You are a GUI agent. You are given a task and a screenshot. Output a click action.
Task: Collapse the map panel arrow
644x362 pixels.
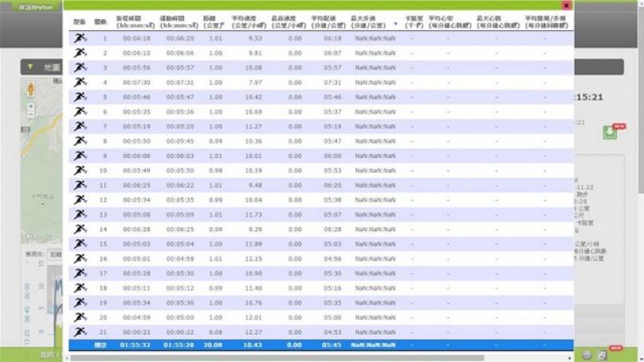(30, 67)
